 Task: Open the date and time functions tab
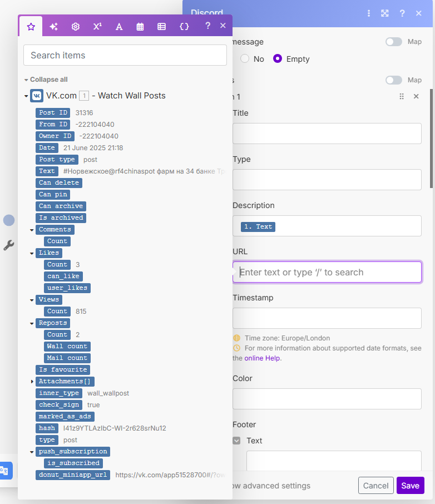(x=140, y=26)
